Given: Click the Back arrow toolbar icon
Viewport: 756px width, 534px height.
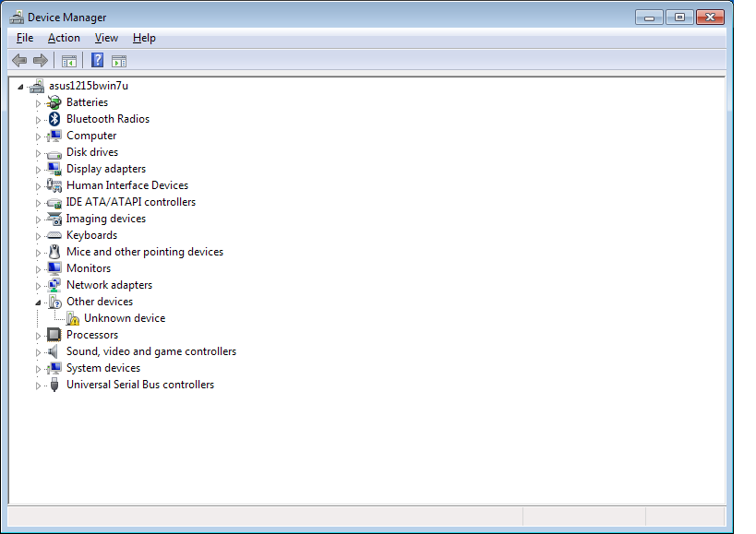Looking at the screenshot, I should 19,61.
